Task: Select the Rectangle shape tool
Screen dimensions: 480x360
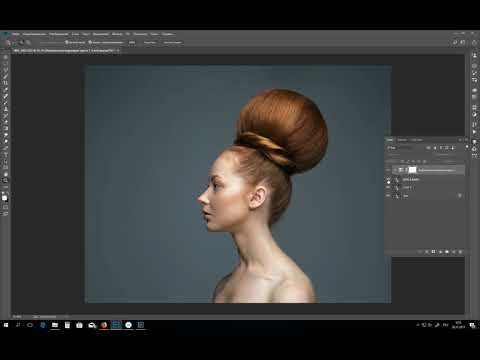Action: (x=6, y=168)
